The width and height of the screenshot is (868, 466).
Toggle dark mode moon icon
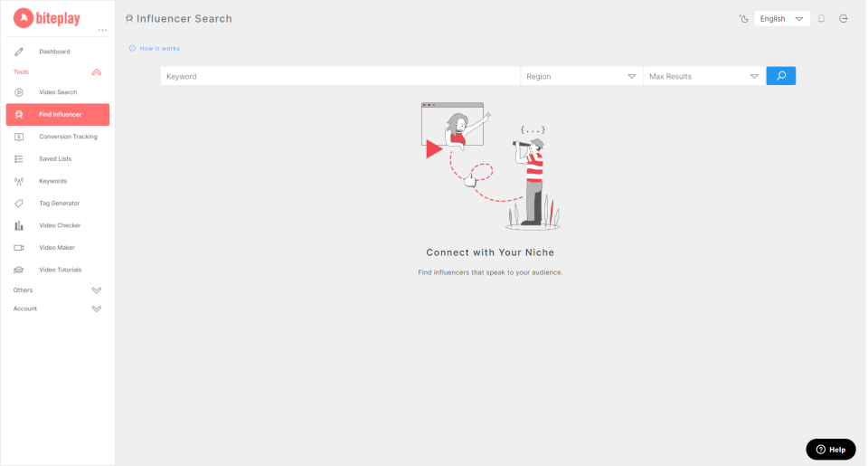[x=743, y=19]
